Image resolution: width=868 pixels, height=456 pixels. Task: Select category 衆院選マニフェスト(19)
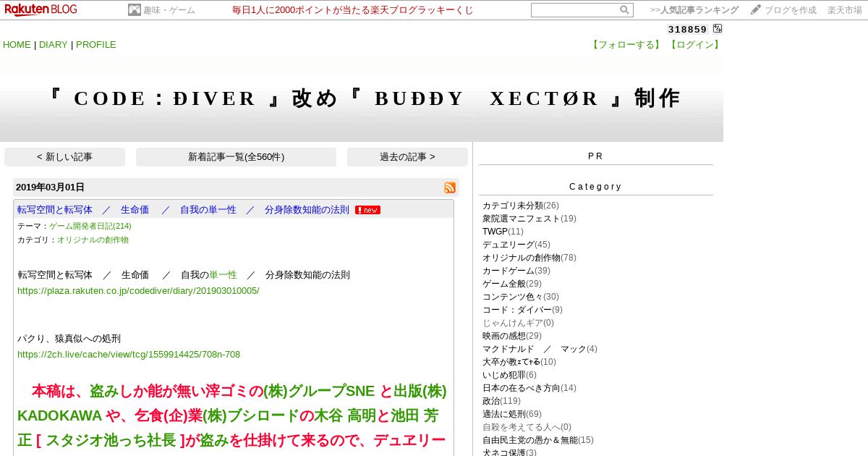pos(529,219)
